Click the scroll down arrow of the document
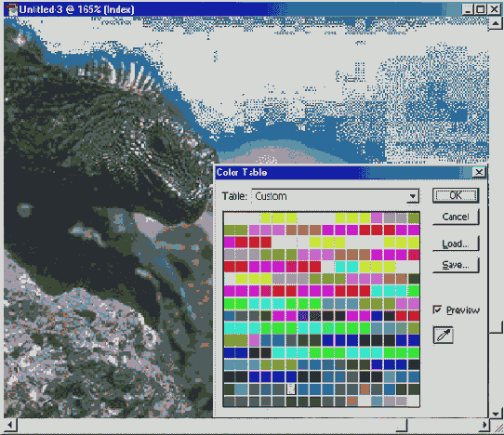 [496, 414]
